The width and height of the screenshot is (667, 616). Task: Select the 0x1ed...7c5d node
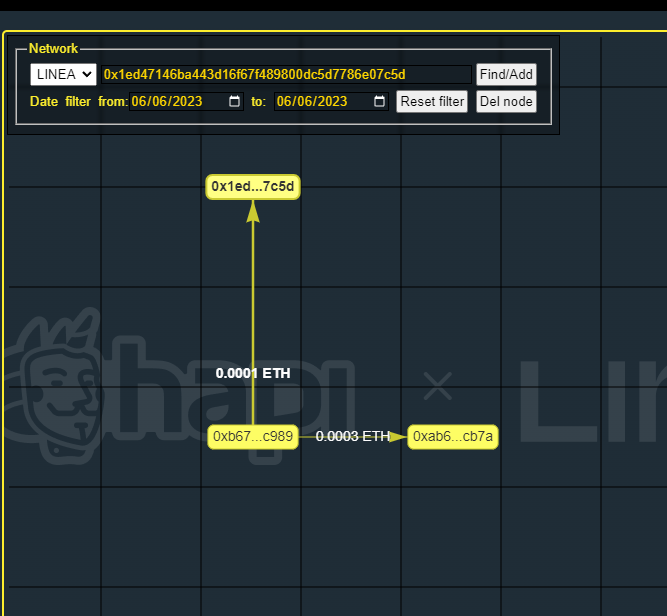253,187
